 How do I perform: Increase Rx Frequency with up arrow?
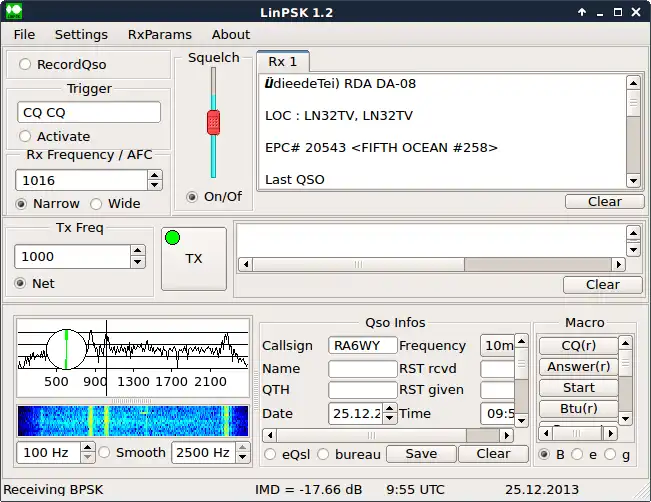pos(155,175)
